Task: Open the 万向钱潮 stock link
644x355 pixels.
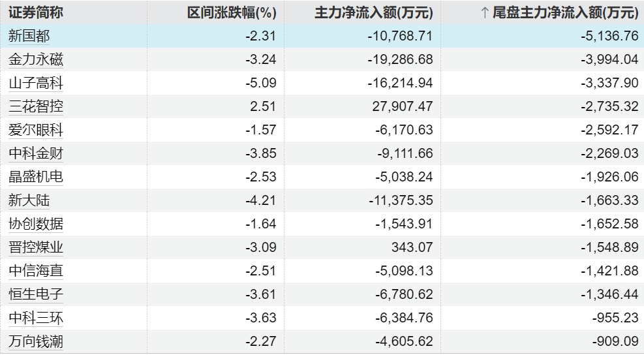Action: 36,341
